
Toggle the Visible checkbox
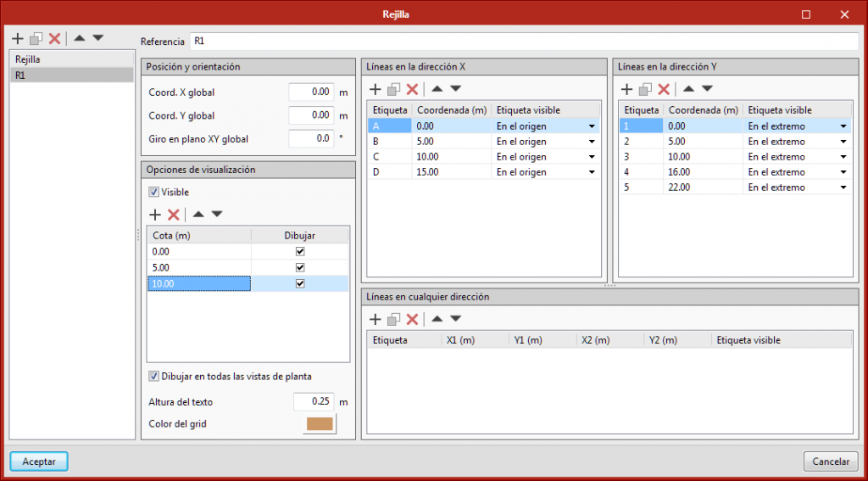pos(153,193)
